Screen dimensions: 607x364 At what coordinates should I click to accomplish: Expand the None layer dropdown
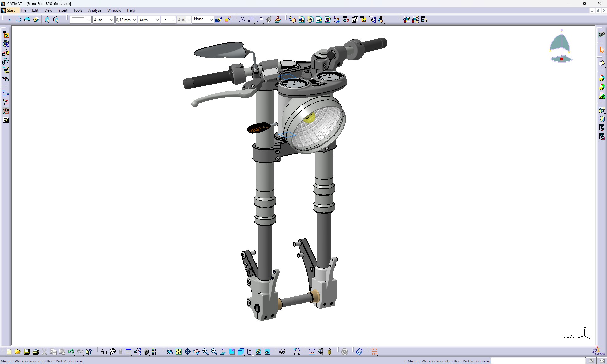[211, 20]
